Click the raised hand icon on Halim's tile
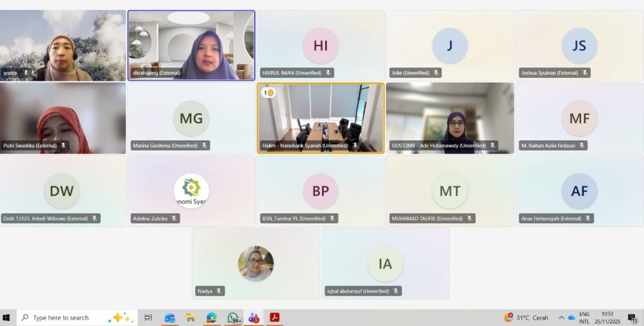 pyautogui.click(x=269, y=93)
